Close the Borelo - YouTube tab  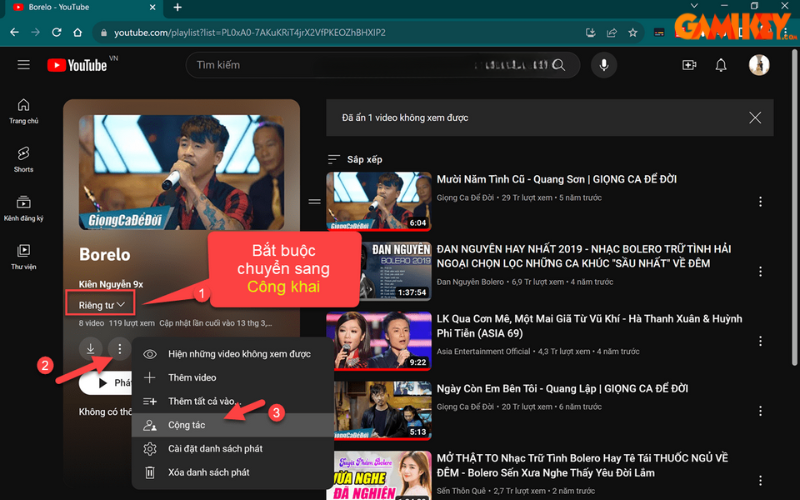pyautogui.click(x=153, y=7)
